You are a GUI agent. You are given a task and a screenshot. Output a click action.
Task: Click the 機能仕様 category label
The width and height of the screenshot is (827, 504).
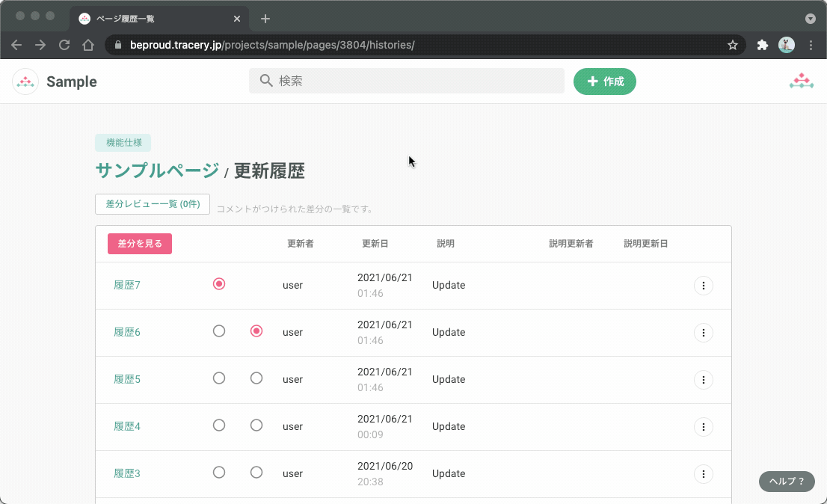[123, 143]
